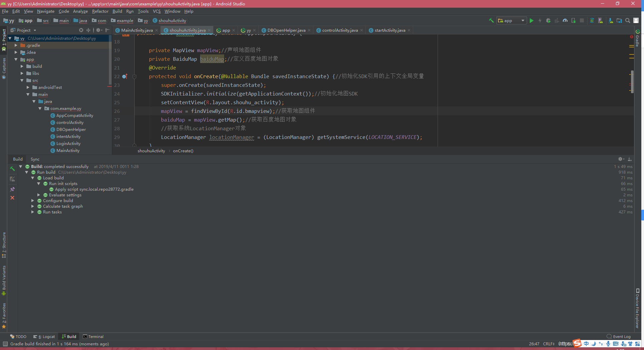
Task: Open the Build panel settings gear
Action: tap(621, 159)
